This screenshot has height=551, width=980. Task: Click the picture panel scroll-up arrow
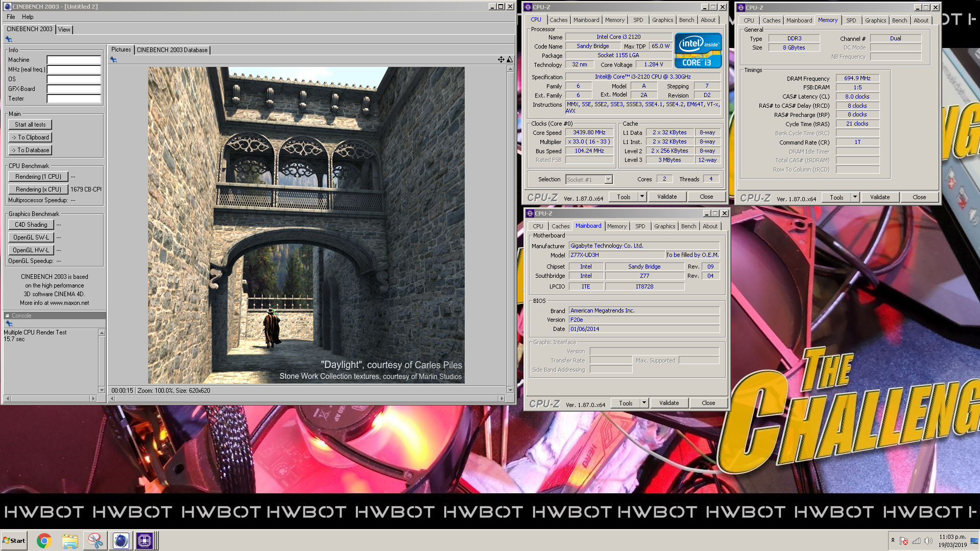point(510,69)
